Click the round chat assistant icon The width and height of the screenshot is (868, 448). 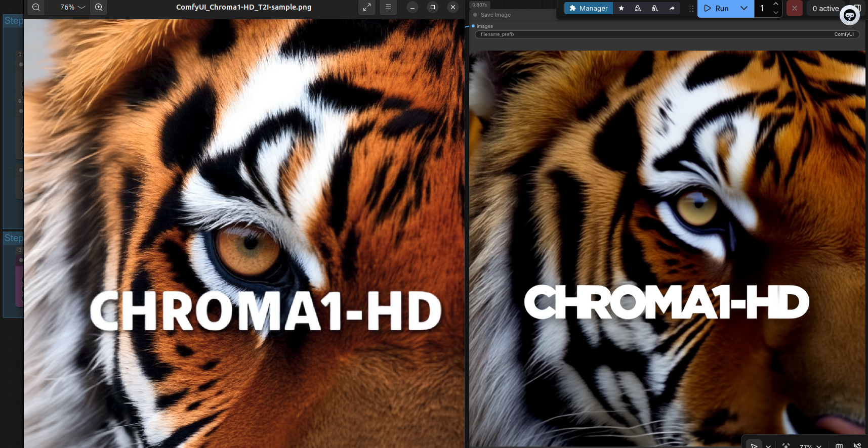point(850,16)
